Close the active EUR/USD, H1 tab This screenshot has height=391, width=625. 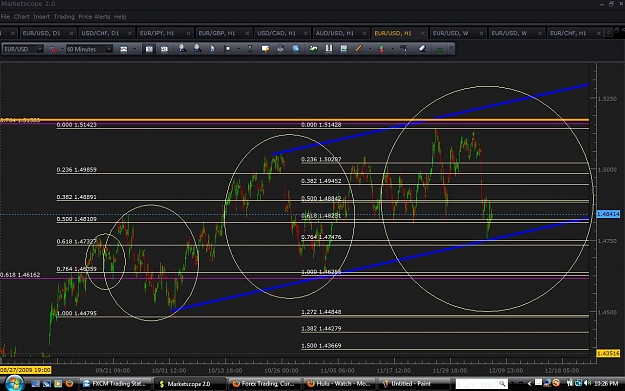(x=423, y=33)
